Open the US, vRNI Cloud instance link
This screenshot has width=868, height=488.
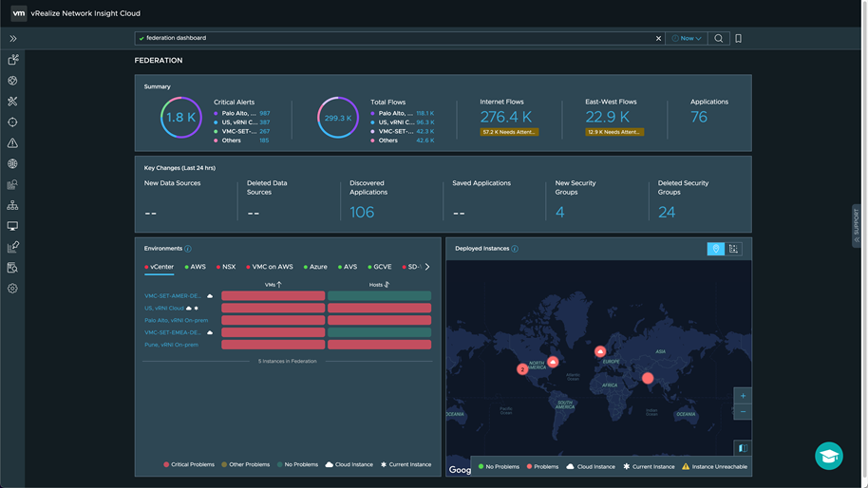click(x=164, y=309)
